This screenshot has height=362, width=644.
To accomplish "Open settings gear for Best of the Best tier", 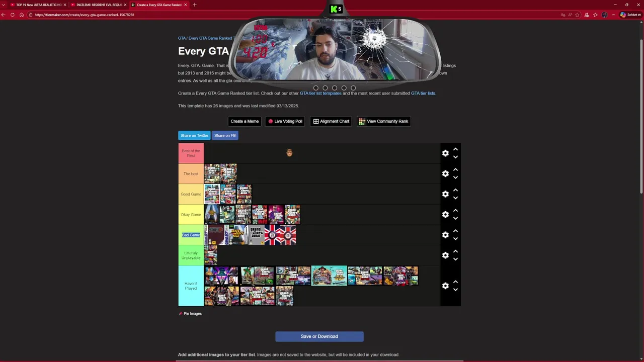I will (445, 153).
